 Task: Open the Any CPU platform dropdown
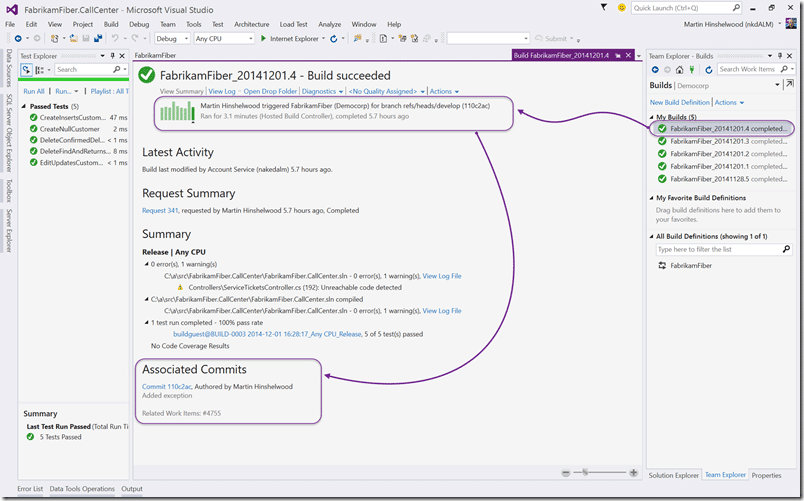224,38
